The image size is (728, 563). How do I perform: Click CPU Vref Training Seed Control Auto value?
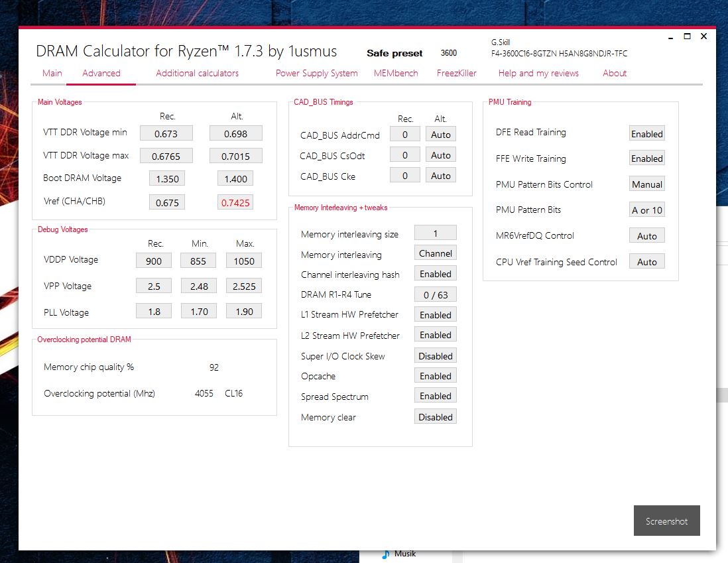pos(646,261)
